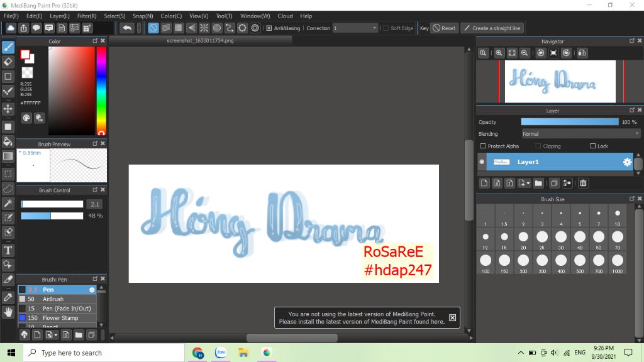Pick a hue on the rainbow color bar
The width and height of the screenshot is (644, 362).
tap(101, 90)
